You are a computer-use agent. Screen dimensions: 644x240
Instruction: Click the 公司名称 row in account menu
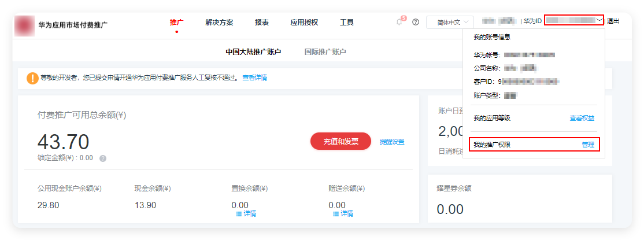[x=506, y=68]
